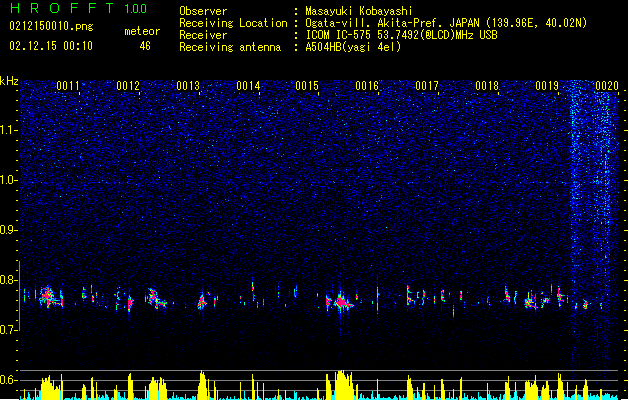Click the 0016 time marker
The image size is (629, 400).
coord(367,86)
